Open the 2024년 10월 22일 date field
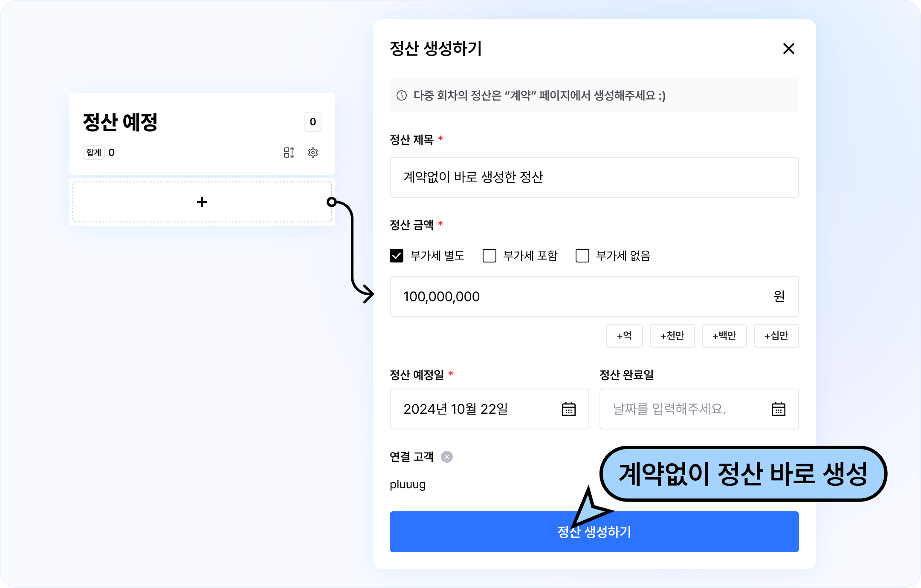The image size is (921, 588). (x=473, y=409)
